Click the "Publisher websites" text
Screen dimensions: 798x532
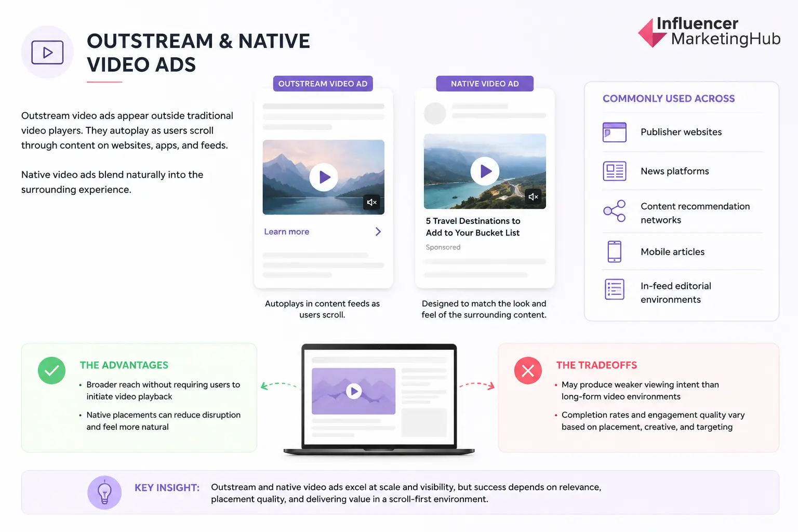(x=681, y=132)
